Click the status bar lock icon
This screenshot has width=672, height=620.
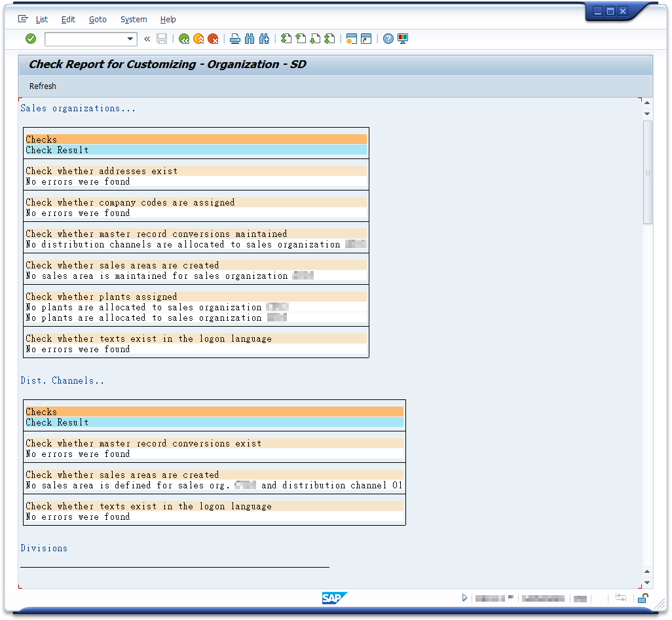[643, 598]
